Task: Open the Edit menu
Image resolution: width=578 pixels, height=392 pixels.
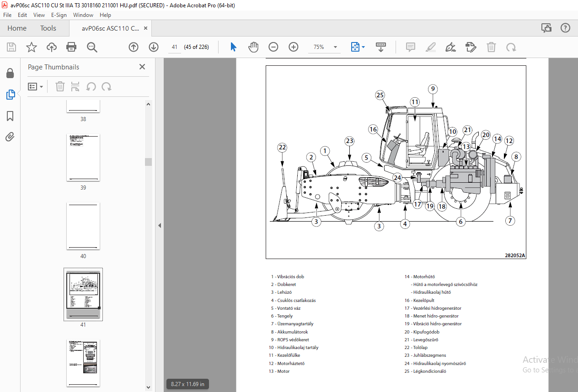Action: (x=22, y=15)
